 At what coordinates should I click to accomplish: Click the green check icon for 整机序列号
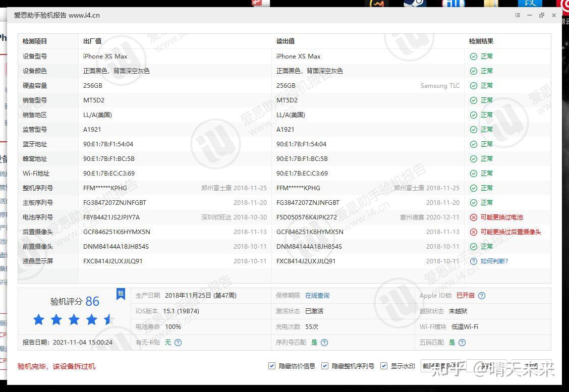(x=474, y=188)
